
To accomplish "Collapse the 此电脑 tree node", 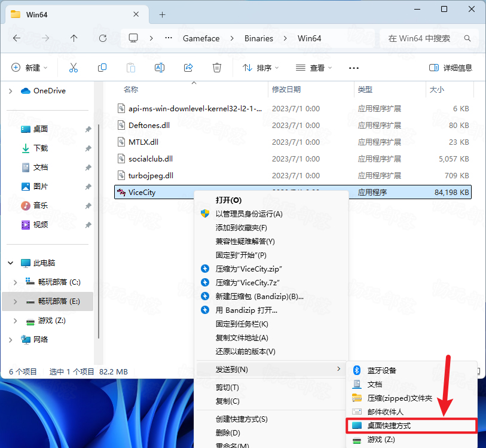I will [x=10, y=263].
